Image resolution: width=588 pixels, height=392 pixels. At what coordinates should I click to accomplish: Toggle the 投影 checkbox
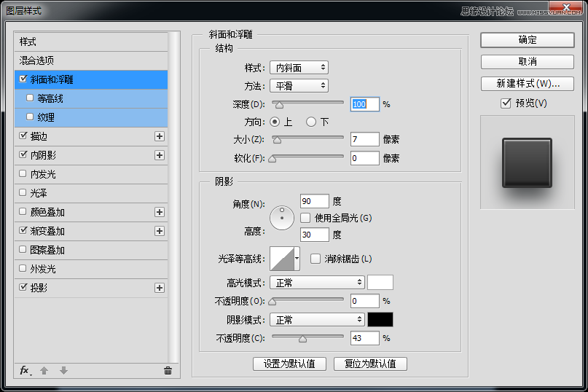tap(23, 287)
